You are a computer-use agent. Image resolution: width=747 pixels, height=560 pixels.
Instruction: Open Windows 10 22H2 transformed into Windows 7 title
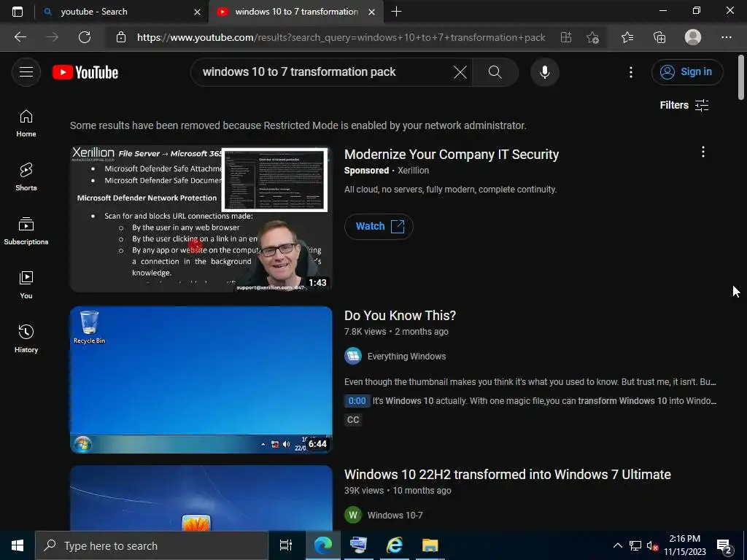point(508,474)
